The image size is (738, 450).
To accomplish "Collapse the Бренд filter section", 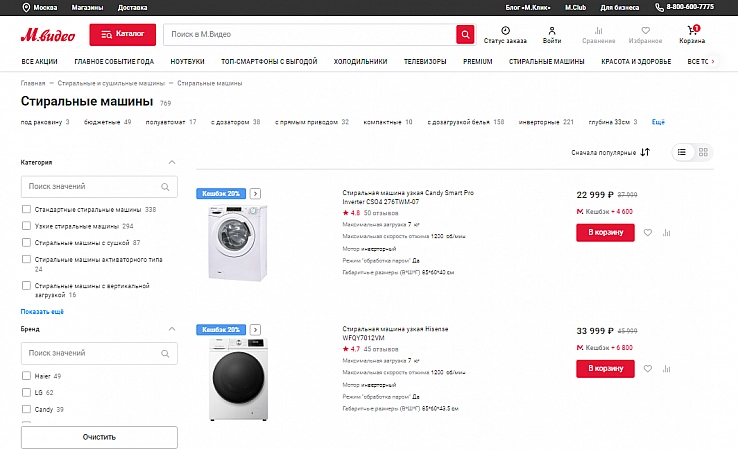I will tap(172, 329).
